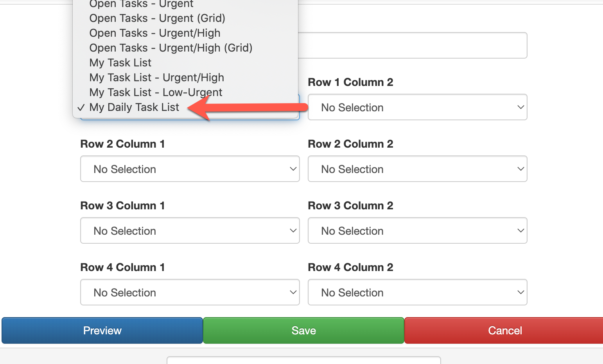Save the dashboard layout
The height and width of the screenshot is (364, 603).
(x=303, y=330)
